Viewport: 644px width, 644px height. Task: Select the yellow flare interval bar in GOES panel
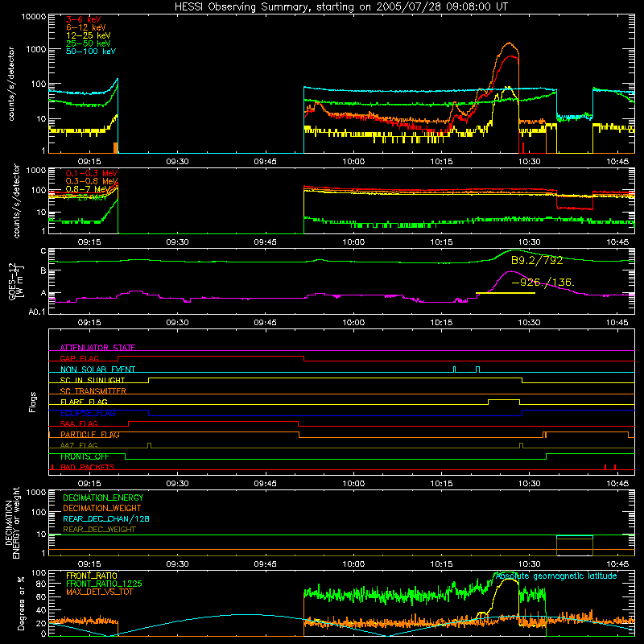(x=506, y=293)
